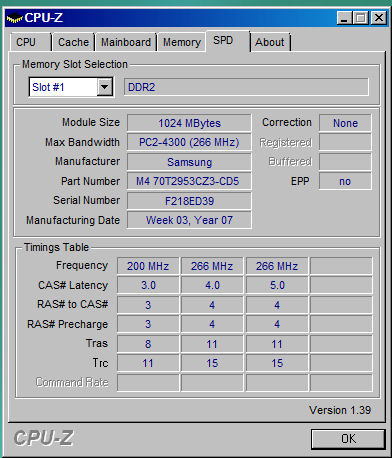Click Part Number M4 70T2953CZ3-CD5
392x458 pixels.
189,181
